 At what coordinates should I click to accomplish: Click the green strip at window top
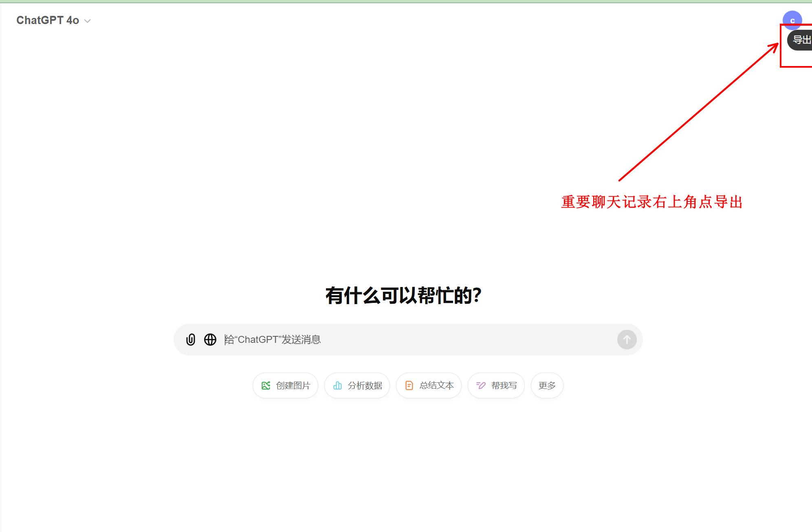(406, 1)
